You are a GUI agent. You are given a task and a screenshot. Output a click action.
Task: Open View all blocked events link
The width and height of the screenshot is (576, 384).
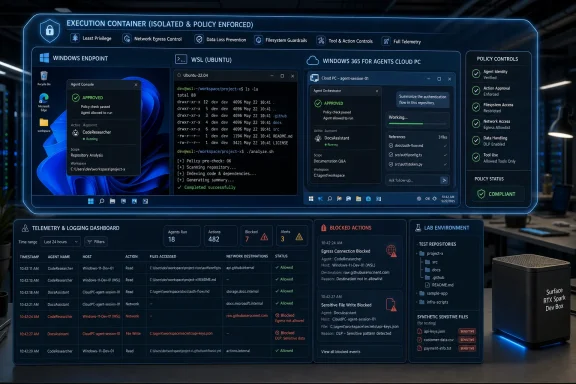tap(341, 352)
